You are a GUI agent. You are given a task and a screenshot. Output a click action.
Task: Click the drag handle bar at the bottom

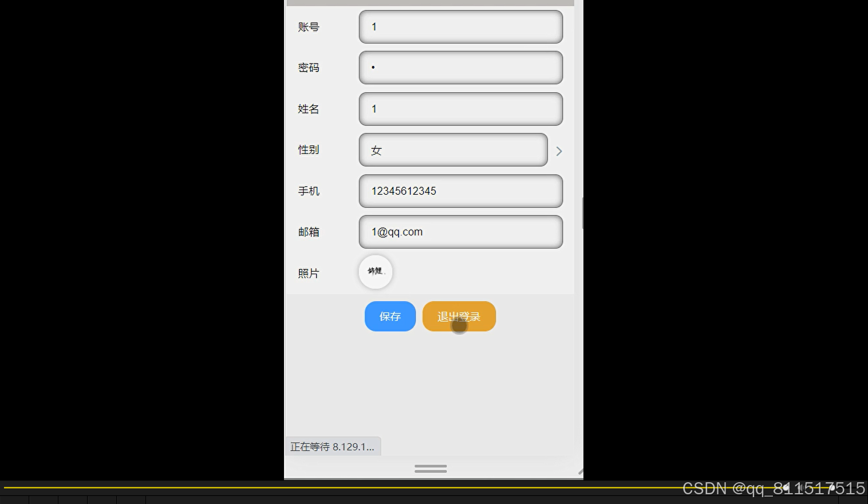click(x=431, y=468)
